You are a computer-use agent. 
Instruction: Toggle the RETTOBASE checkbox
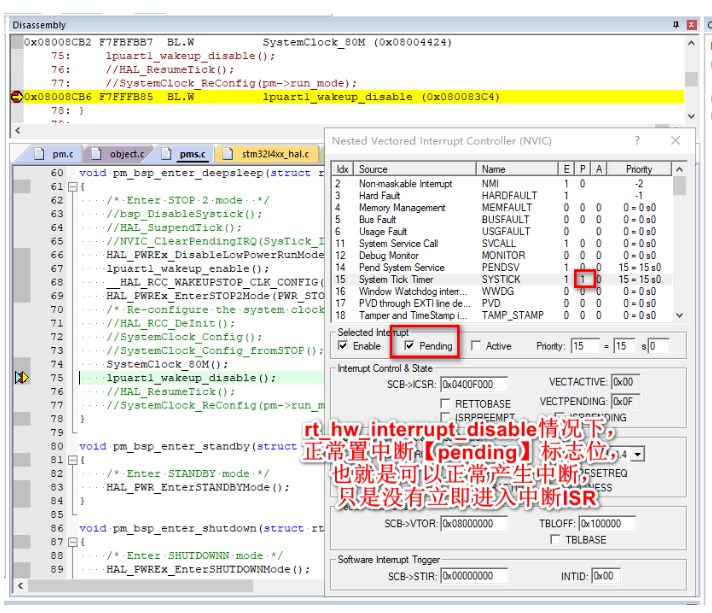445,404
